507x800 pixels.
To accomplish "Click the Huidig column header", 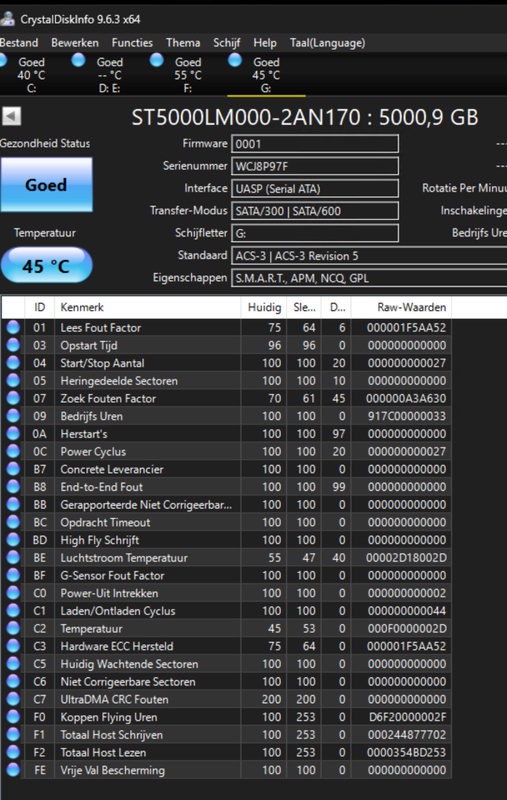I will (x=263, y=307).
